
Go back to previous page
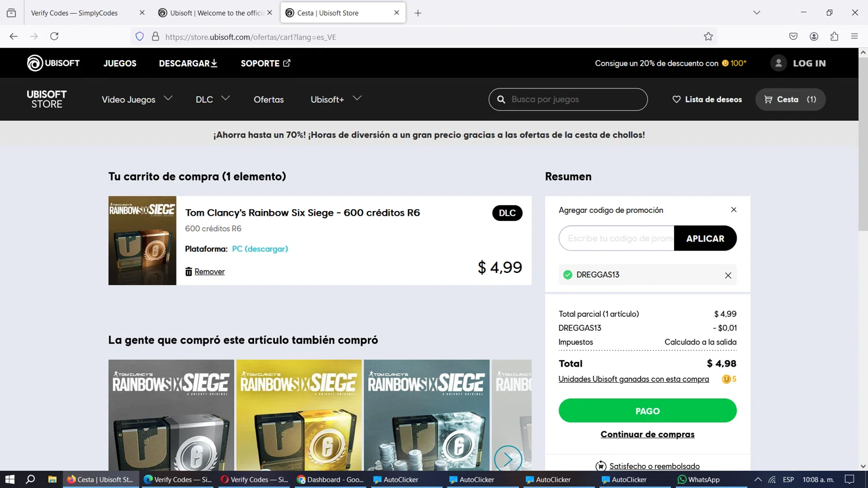[x=13, y=36]
